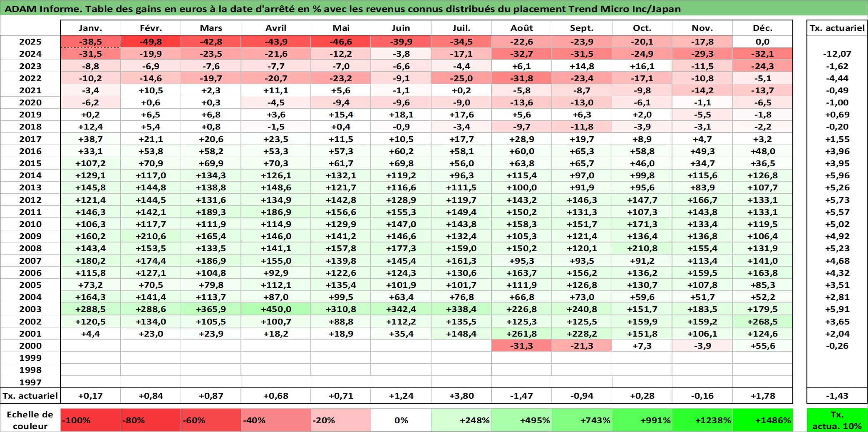The image size is (868, 432).
Task: Select the cell showing +65,7 in 2015
Action: 582,163
